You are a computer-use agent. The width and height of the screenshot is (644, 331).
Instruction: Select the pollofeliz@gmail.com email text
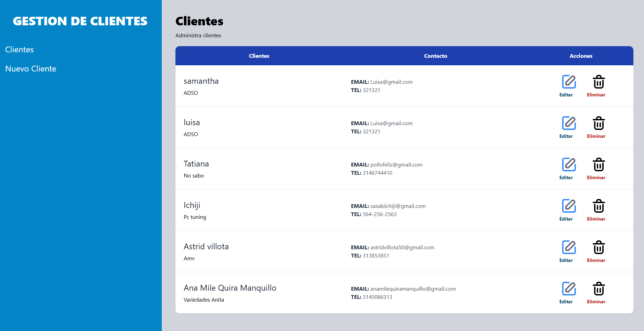click(396, 165)
